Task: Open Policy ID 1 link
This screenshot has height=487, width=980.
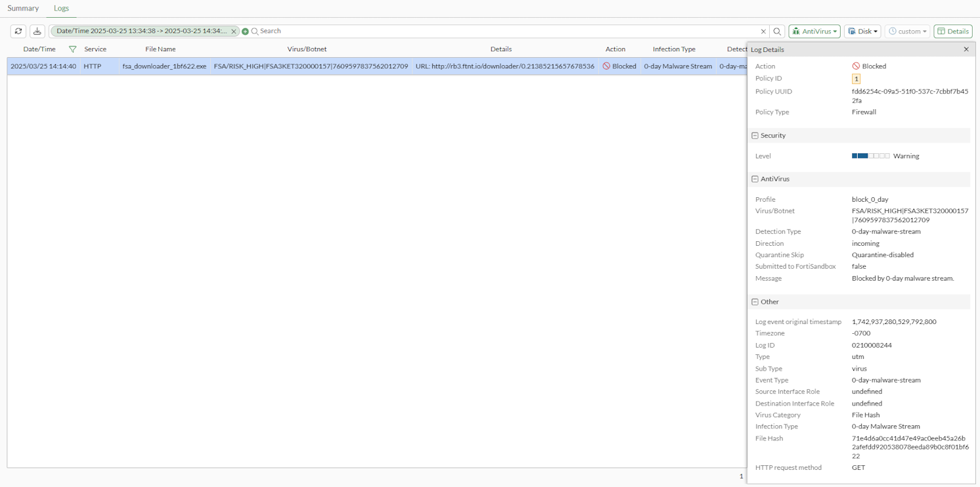Action: pos(857,78)
